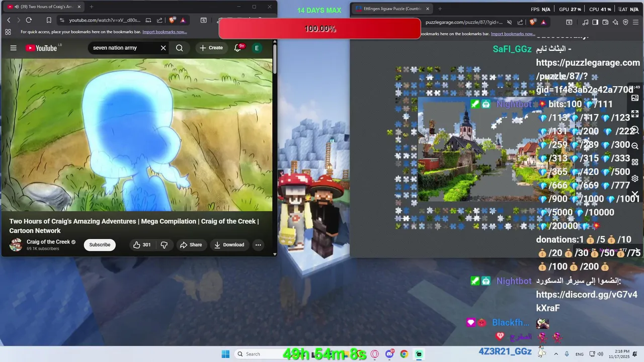The width and height of the screenshot is (644, 362).
Task: Open the Leo AI sparkle icon
Action: coord(615,22)
